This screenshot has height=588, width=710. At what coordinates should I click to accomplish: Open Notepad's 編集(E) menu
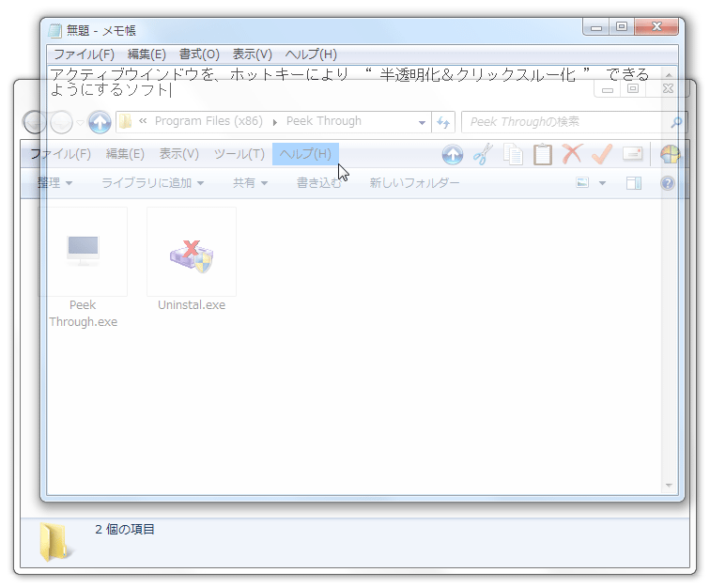pos(147,54)
